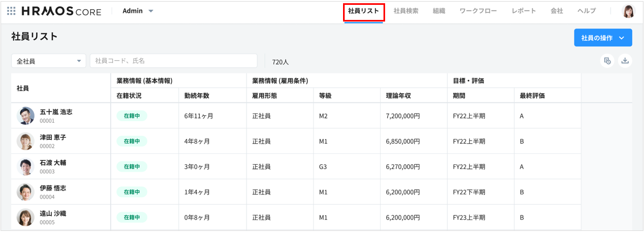Expand the 社員の操作 button menu
The width and height of the screenshot is (644, 232).
click(x=602, y=38)
